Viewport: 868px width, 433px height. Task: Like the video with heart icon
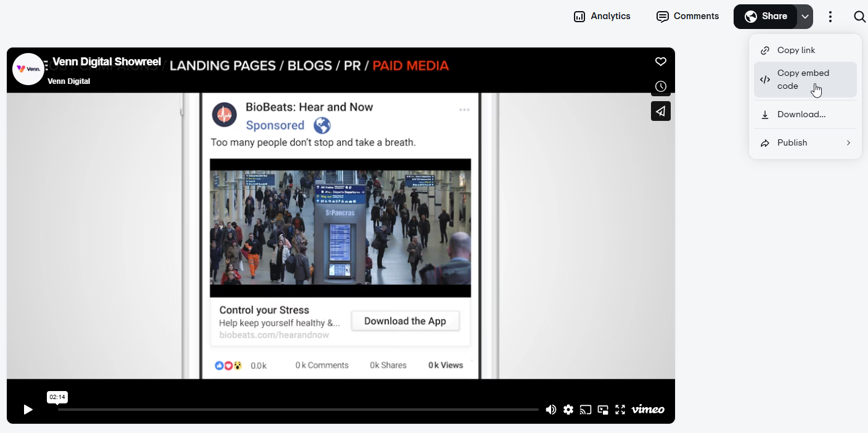(661, 62)
